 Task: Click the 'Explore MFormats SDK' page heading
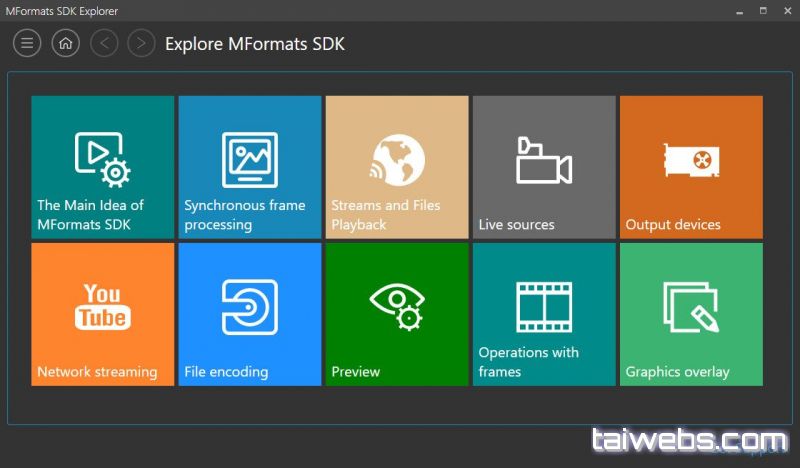coord(255,44)
